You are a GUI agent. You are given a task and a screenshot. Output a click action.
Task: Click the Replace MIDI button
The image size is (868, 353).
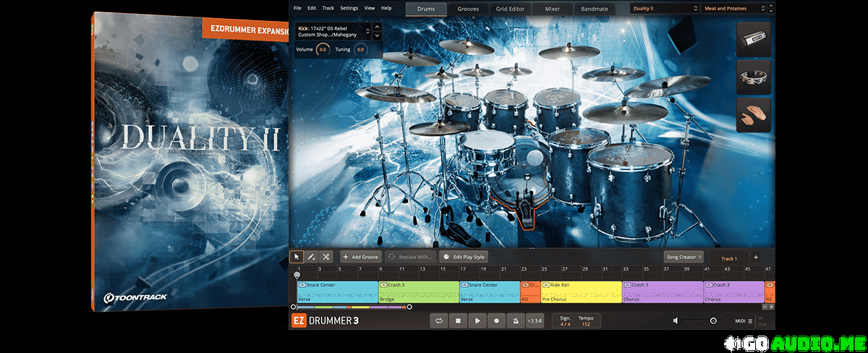coord(409,257)
